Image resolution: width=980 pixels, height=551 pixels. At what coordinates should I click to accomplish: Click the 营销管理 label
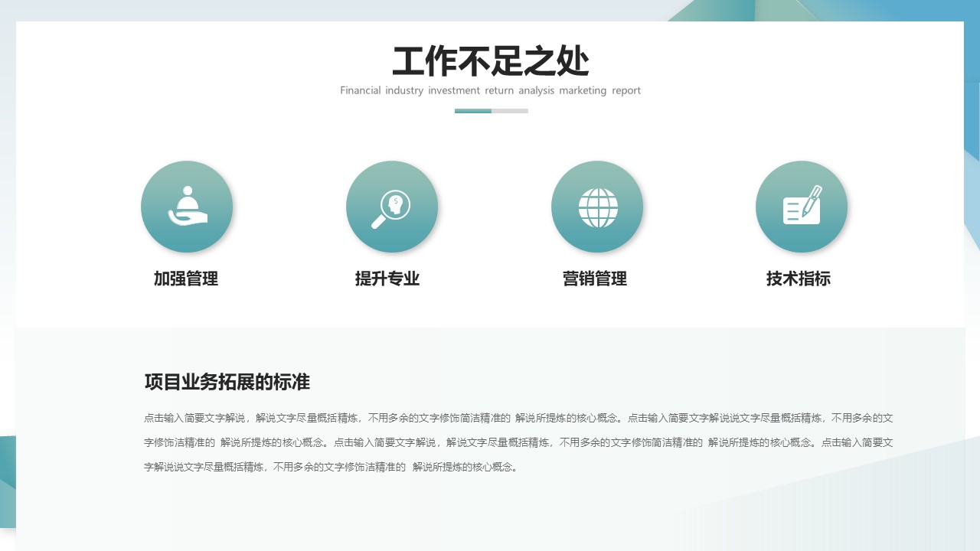coord(595,279)
